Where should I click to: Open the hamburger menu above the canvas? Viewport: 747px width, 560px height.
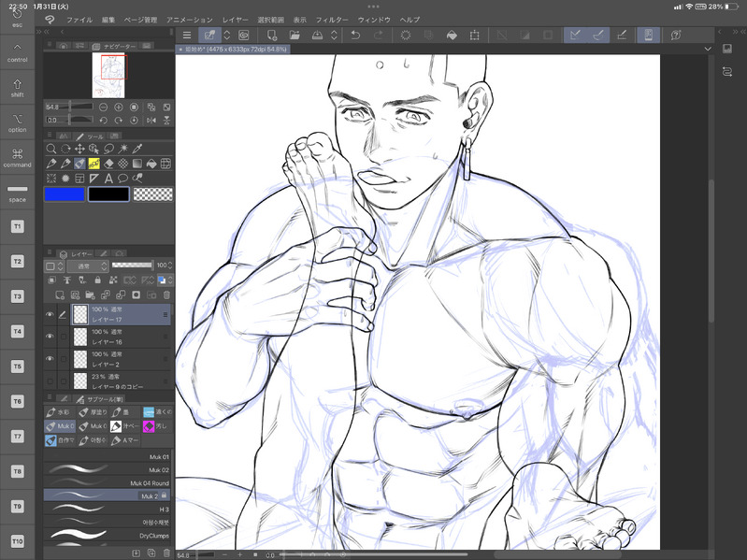(187, 36)
